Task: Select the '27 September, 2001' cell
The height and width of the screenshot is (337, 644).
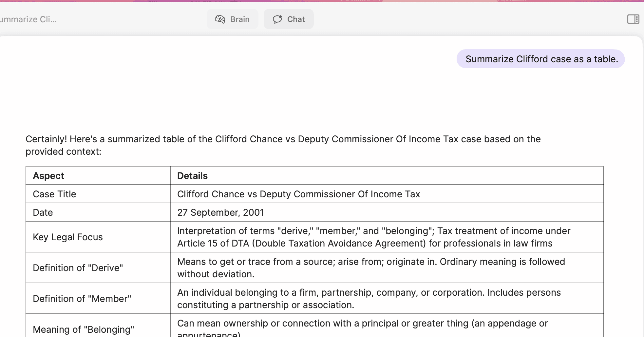Action: point(220,212)
